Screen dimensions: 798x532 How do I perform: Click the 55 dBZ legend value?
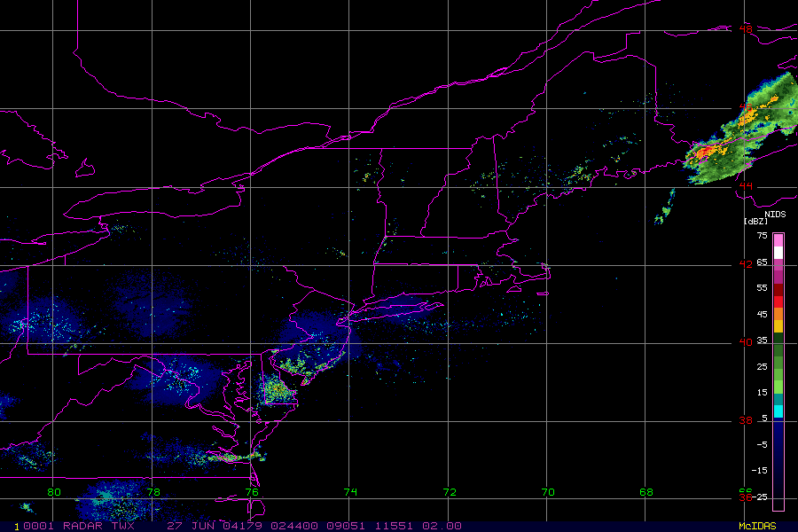762,288
